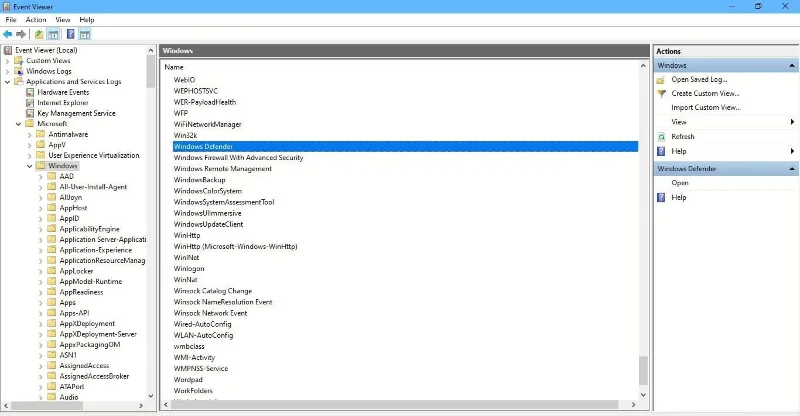Screen dimensions: 800x416
Task: Click Import Custom View action
Action: coord(706,108)
